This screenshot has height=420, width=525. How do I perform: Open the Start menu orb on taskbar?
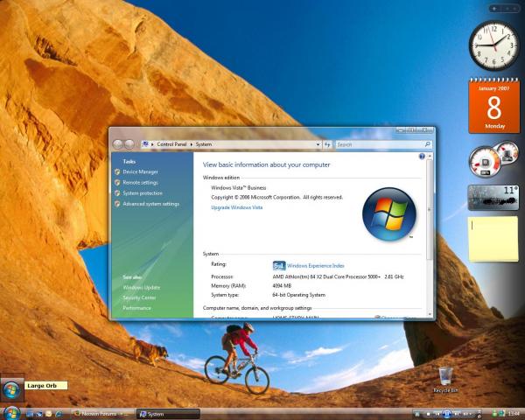point(12,414)
